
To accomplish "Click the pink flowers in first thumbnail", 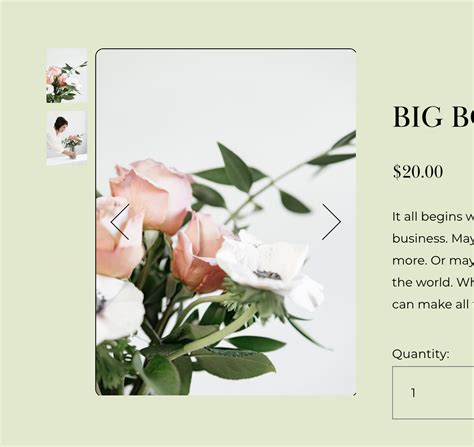I will (56, 77).
